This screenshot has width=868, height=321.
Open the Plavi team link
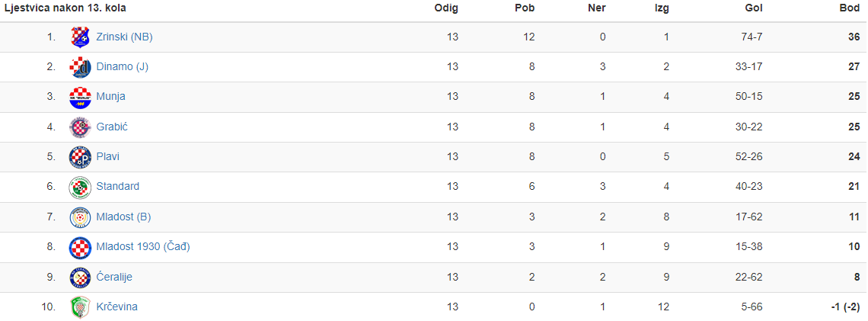[x=108, y=157]
